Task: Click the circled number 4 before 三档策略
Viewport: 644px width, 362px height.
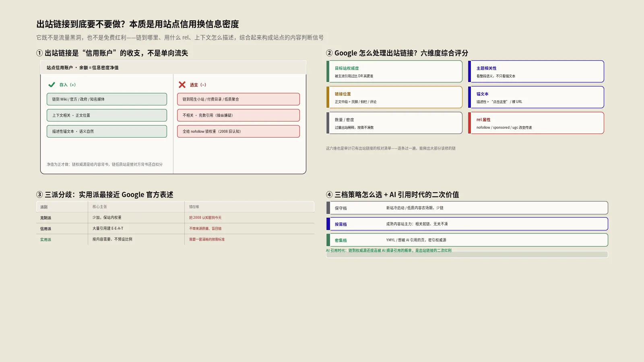Action: pos(329,195)
